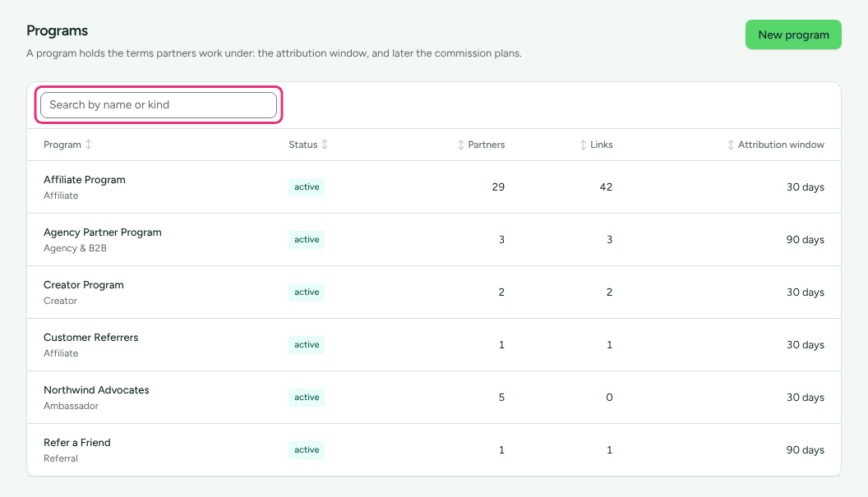
Task: Click active badge for Agency Partner Program
Action: 307,240
